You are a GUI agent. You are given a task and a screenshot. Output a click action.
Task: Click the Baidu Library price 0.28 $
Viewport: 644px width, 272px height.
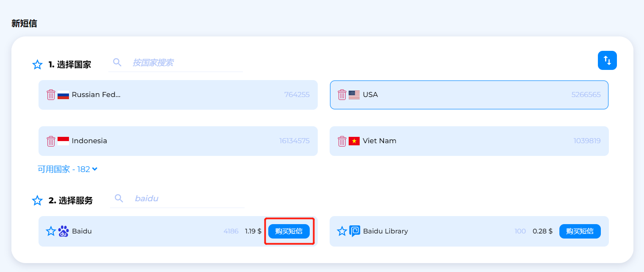542,231
